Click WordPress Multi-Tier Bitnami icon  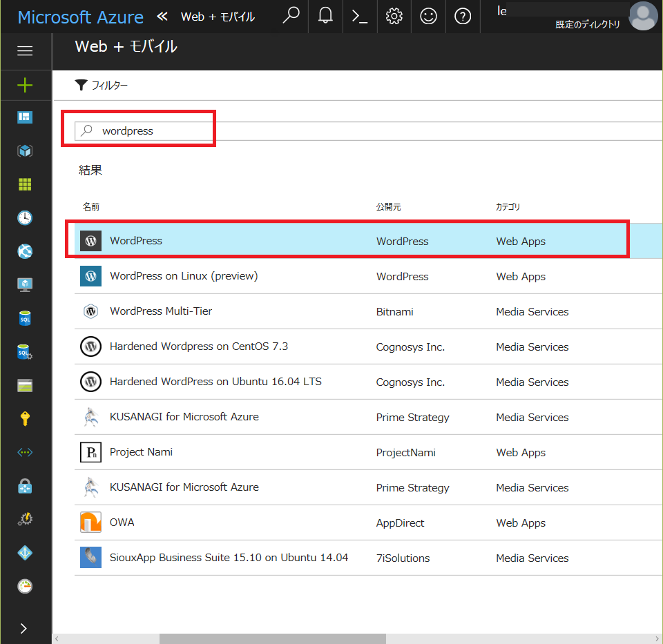tap(90, 311)
